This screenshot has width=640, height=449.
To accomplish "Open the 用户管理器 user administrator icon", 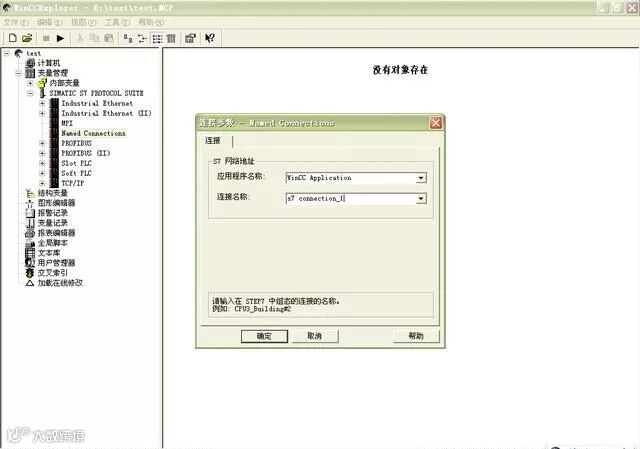I will coord(30,262).
